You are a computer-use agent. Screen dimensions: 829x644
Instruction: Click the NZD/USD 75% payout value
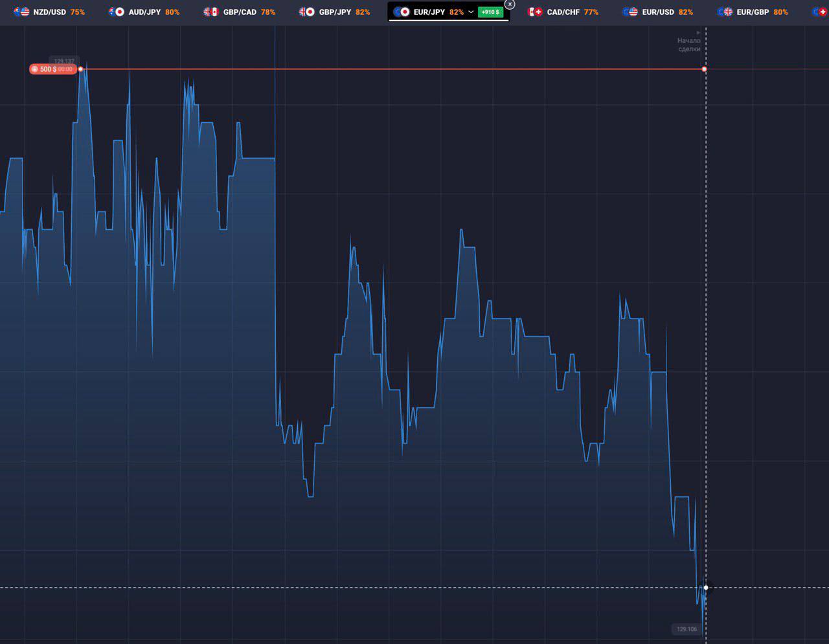[78, 12]
